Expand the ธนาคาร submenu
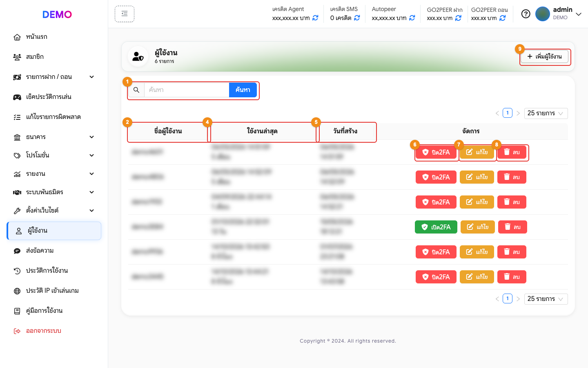This screenshot has width=588, height=368. click(54, 137)
